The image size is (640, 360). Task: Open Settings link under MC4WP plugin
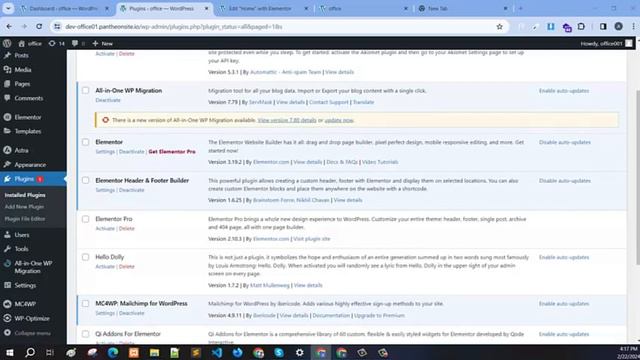(x=105, y=313)
